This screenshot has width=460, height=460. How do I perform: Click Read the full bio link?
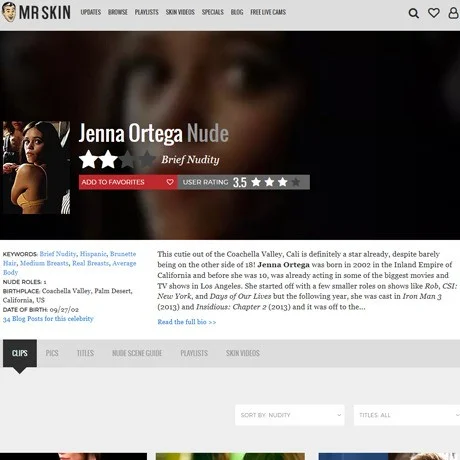click(187, 322)
